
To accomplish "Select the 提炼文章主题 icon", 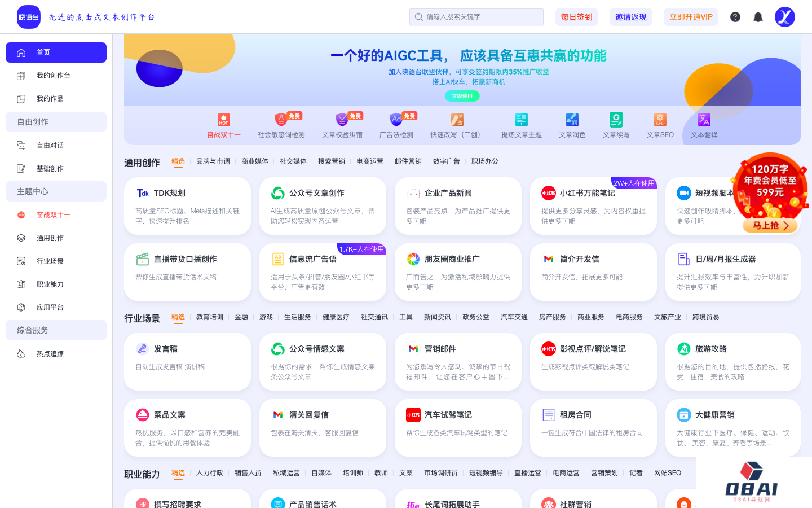I will [521, 120].
